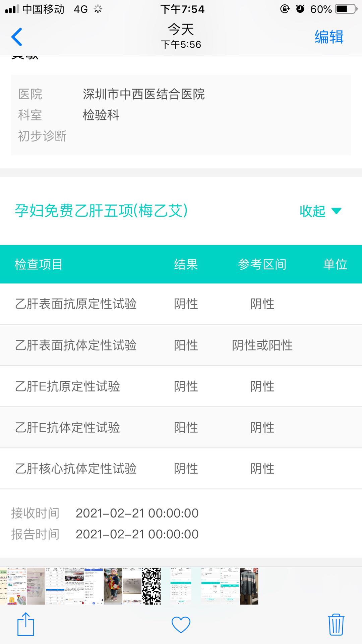Screen dimensions: 362x644
Task: Tap the 今天 title header
Action: tap(181, 30)
